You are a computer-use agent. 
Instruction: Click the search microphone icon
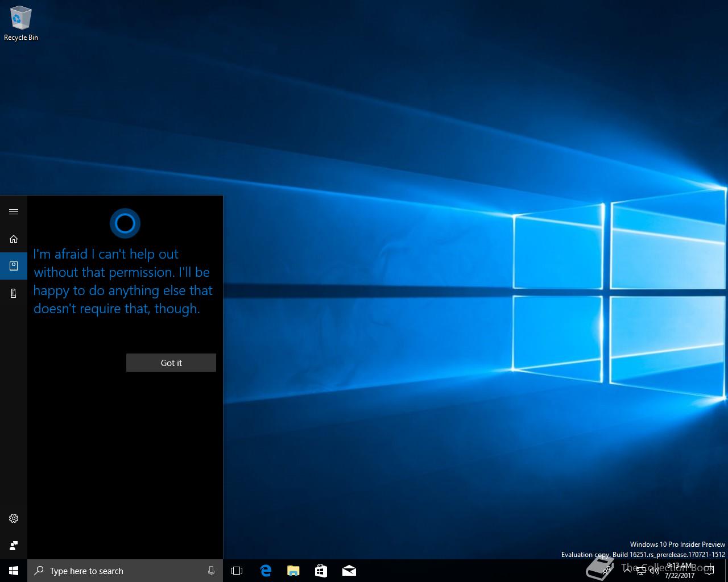(x=212, y=571)
